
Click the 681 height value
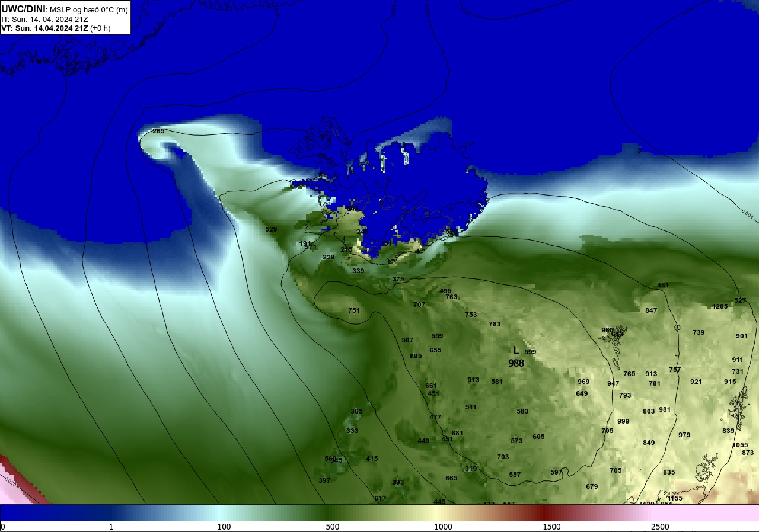(457, 433)
